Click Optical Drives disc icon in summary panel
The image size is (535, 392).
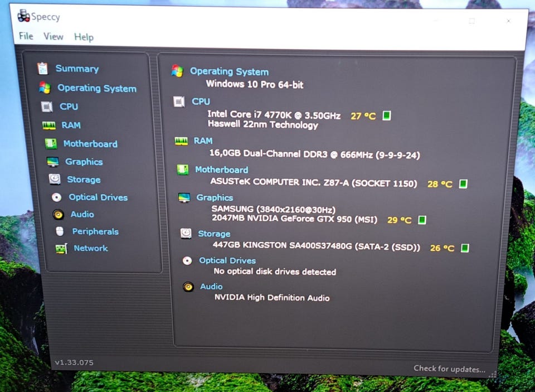(187, 261)
